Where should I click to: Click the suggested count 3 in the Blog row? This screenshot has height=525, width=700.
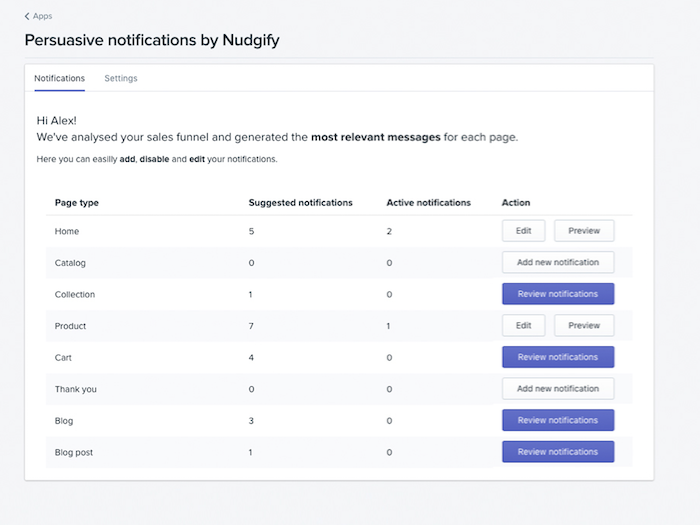[251, 421]
